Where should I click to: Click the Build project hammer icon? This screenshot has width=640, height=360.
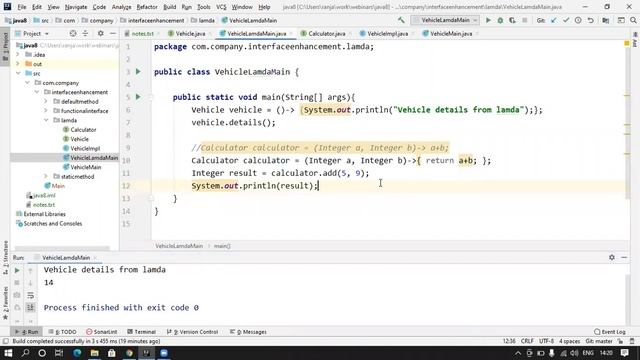pos(401,20)
